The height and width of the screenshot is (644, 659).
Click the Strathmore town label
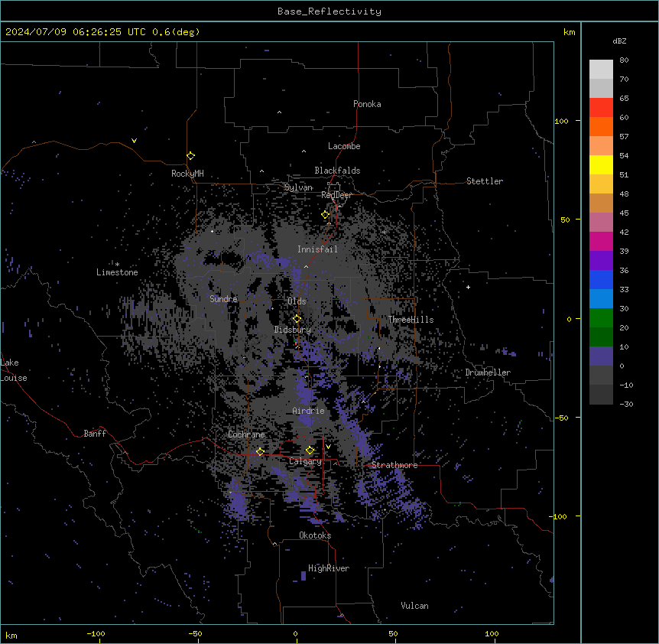(x=394, y=465)
